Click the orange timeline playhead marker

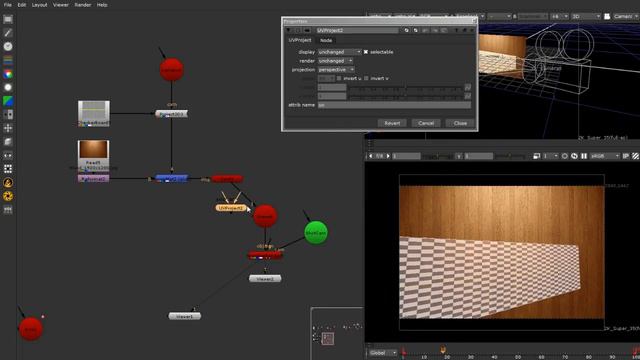click(443, 349)
